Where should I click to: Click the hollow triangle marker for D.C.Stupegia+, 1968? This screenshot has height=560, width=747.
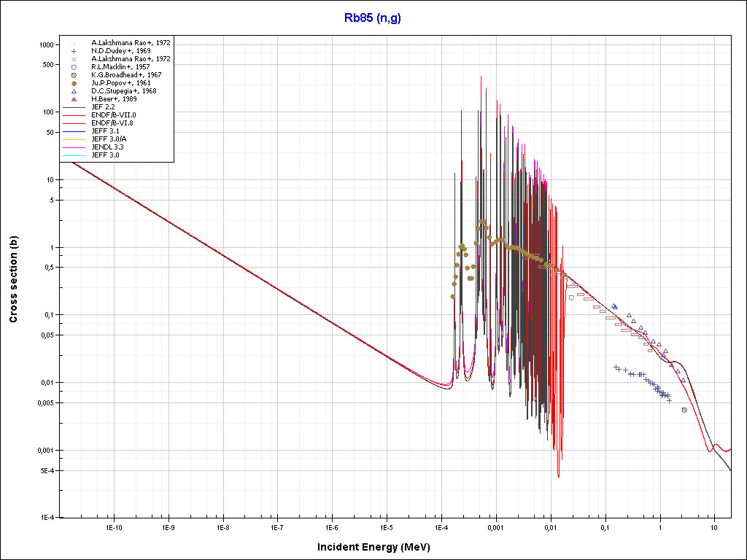coord(74,91)
